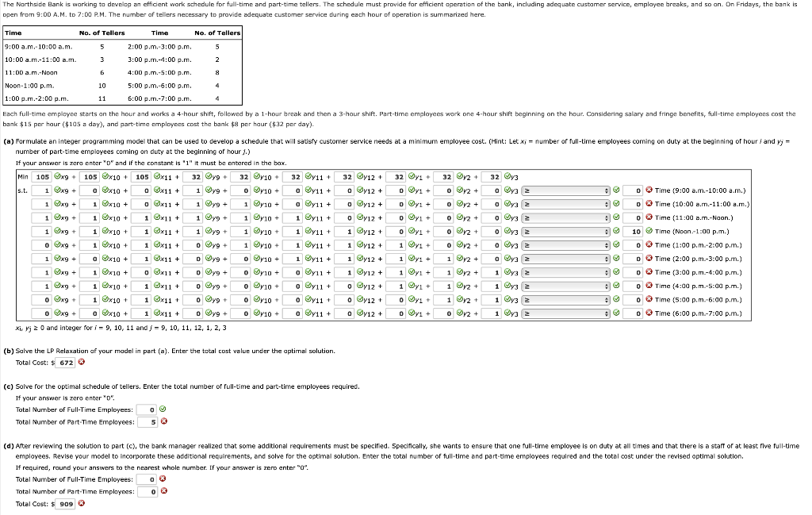This screenshot has height=515, width=812.
Task: Click part (d) Total Number of Full-Time Employees field
Action: [x=147, y=480]
